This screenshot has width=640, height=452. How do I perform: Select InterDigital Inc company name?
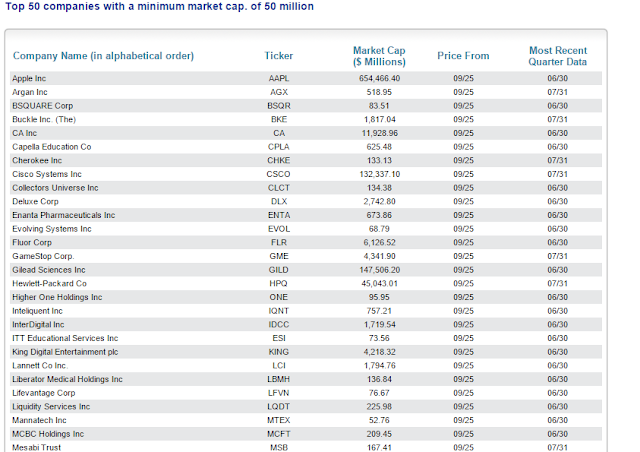[x=38, y=325]
